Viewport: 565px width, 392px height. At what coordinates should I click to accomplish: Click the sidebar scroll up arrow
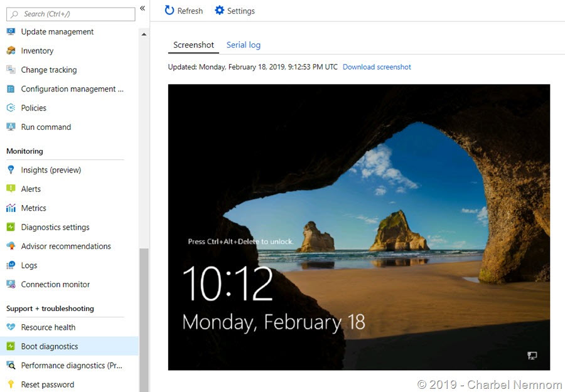tap(144, 34)
